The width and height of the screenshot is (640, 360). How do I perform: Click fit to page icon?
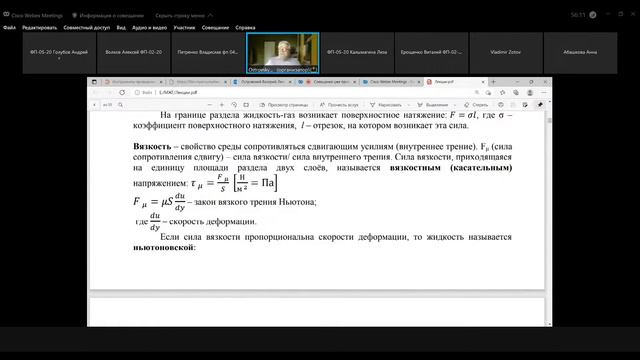pyautogui.click(x=246, y=105)
